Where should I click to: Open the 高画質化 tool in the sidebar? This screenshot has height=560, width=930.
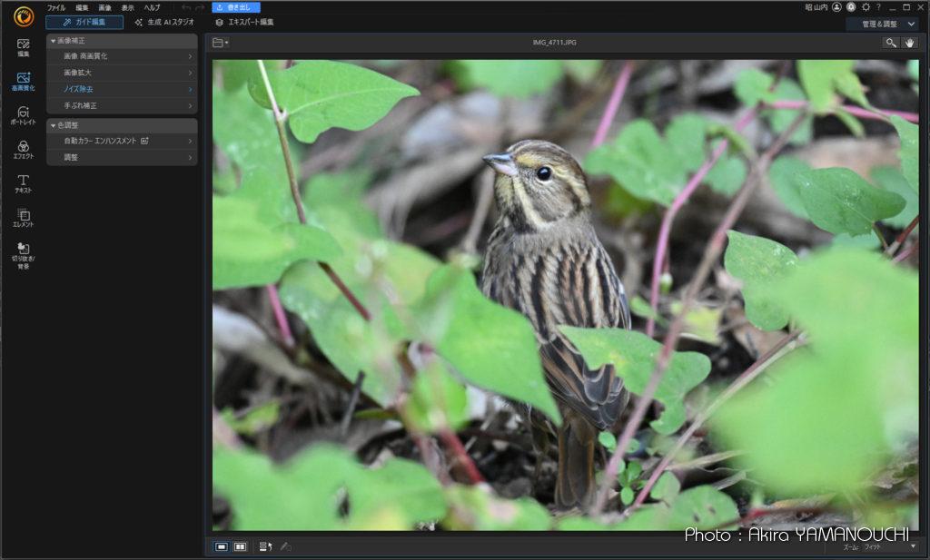24,82
